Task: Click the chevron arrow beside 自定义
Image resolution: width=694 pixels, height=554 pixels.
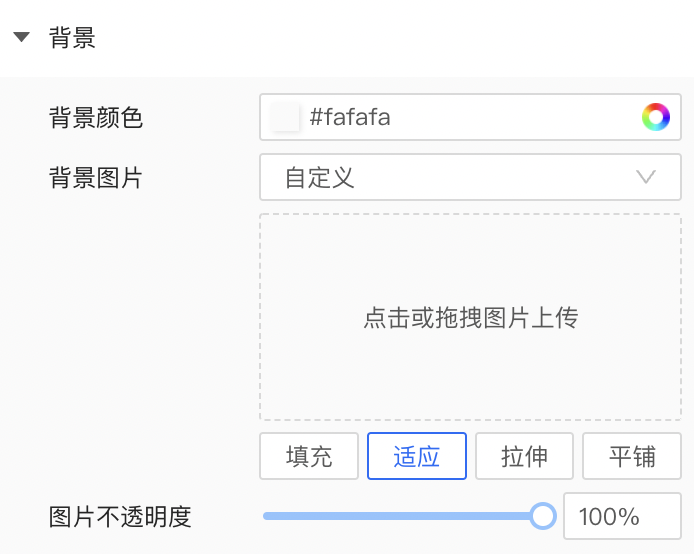Action: tap(646, 177)
